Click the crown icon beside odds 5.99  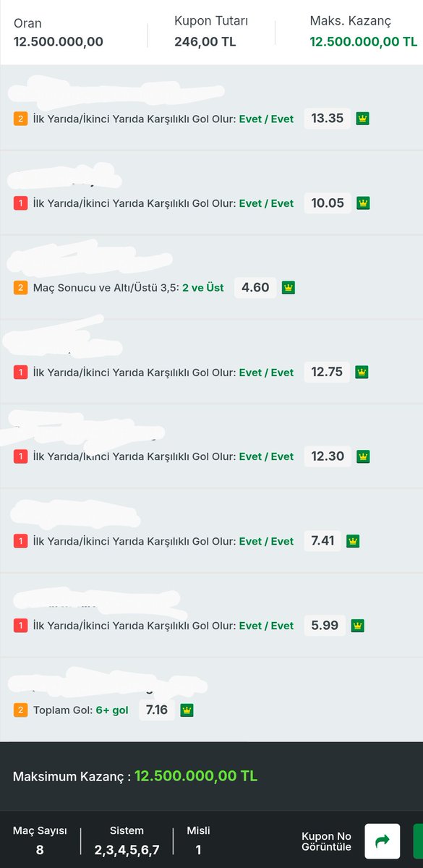(x=357, y=626)
